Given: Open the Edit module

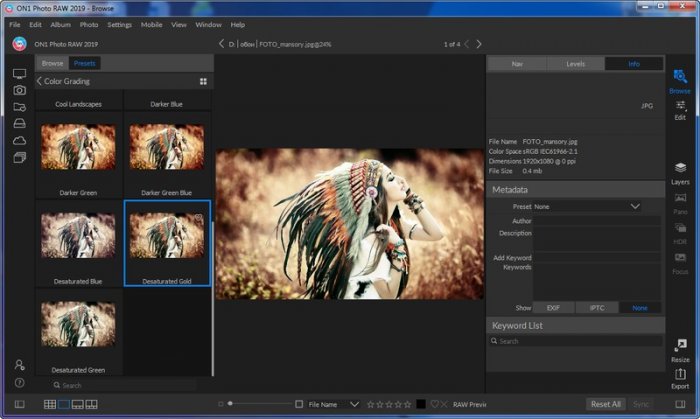Looking at the screenshot, I should click(680, 108).
